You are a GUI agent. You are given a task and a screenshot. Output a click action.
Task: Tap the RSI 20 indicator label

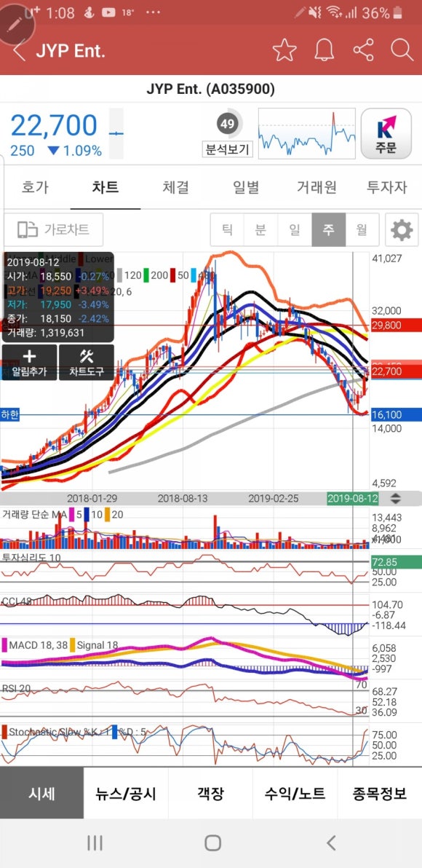pyautogui.click(x=15, y=688)
